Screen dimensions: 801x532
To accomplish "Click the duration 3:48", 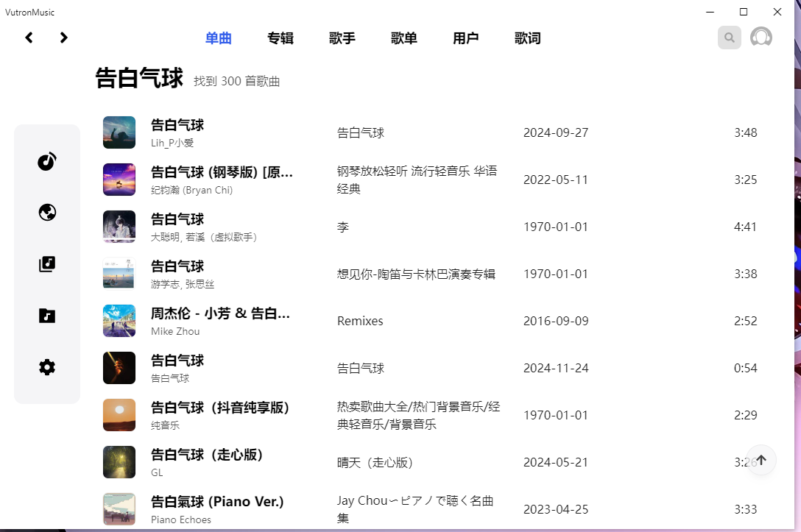I will point(745,132).
